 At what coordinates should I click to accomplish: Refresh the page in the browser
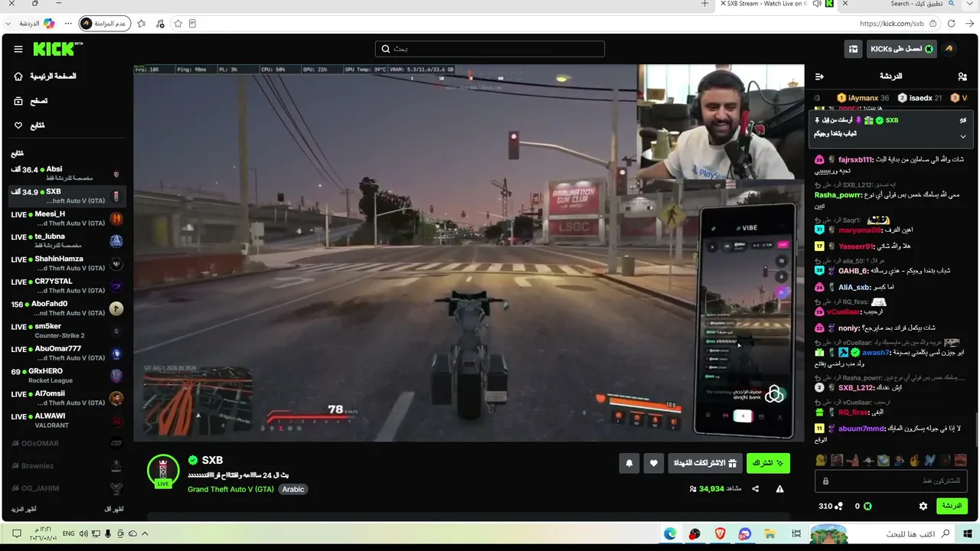click(952, 24)
